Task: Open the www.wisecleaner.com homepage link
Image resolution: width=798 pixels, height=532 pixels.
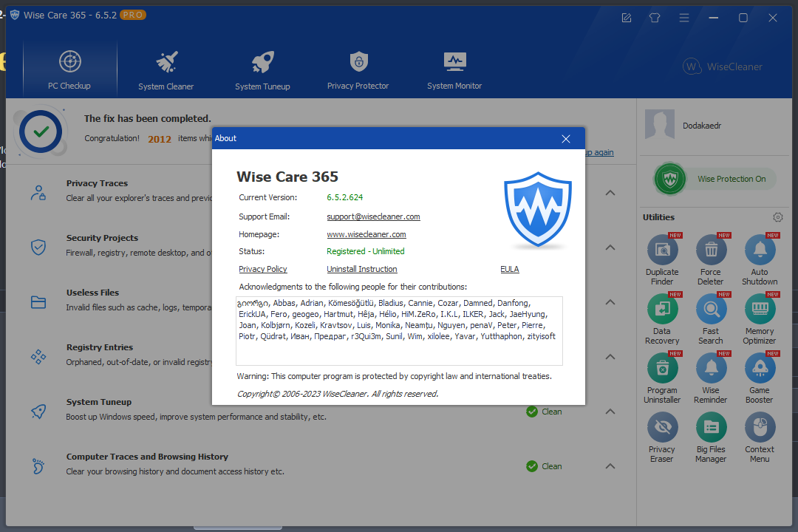Action: [366, 234]
